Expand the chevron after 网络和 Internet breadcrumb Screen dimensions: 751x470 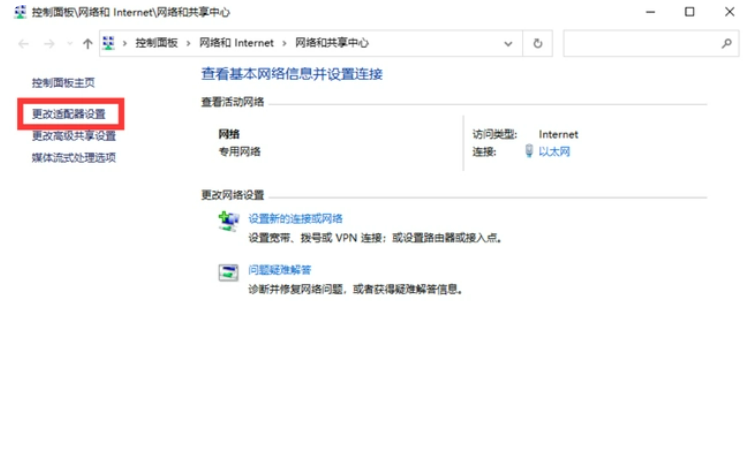tap(284, 44)
